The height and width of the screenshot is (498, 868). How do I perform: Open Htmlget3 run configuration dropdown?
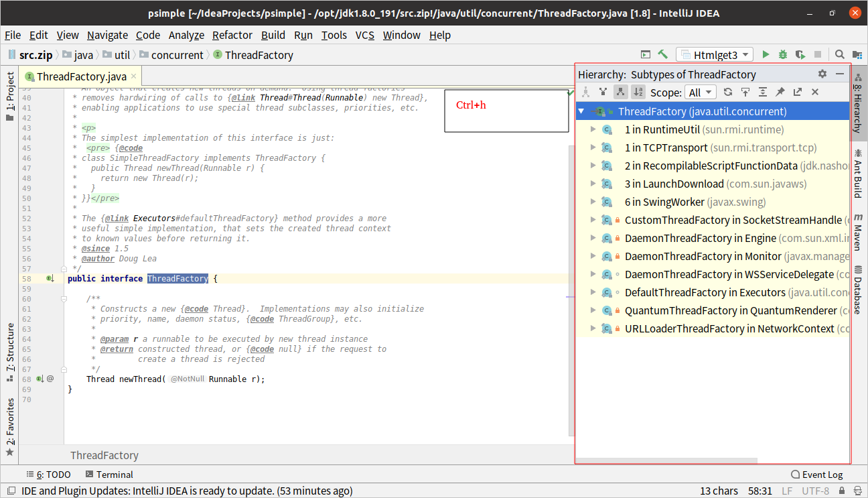point(715,55)
